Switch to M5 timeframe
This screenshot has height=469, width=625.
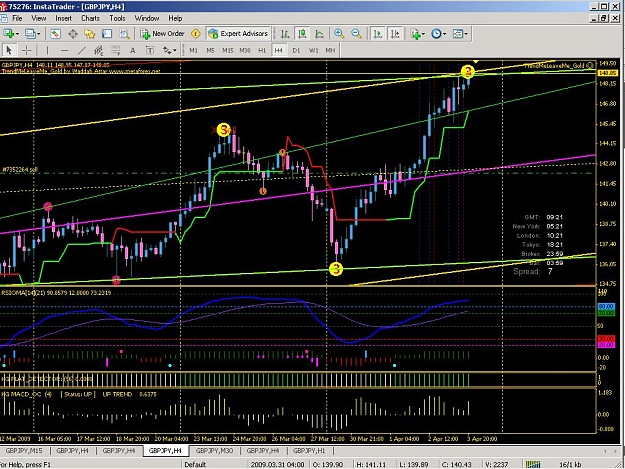(210, 51)
